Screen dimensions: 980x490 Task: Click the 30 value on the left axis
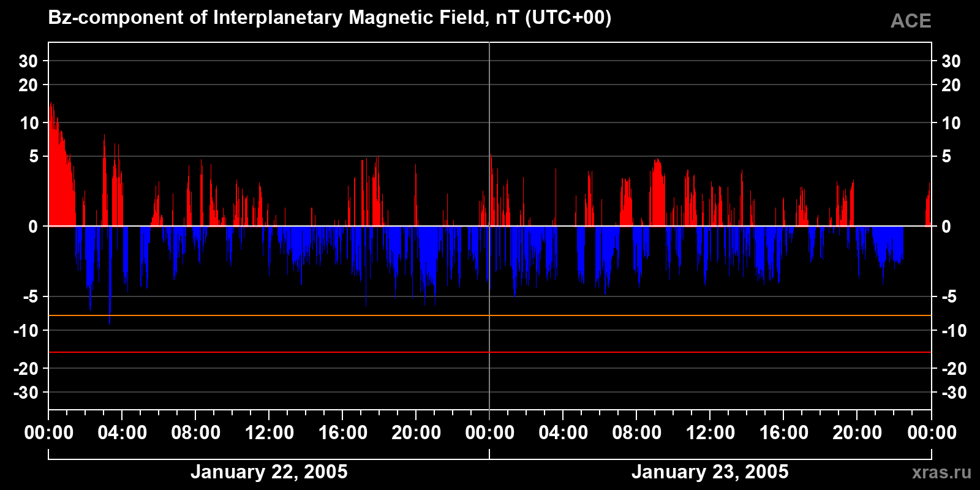[29, 61]
